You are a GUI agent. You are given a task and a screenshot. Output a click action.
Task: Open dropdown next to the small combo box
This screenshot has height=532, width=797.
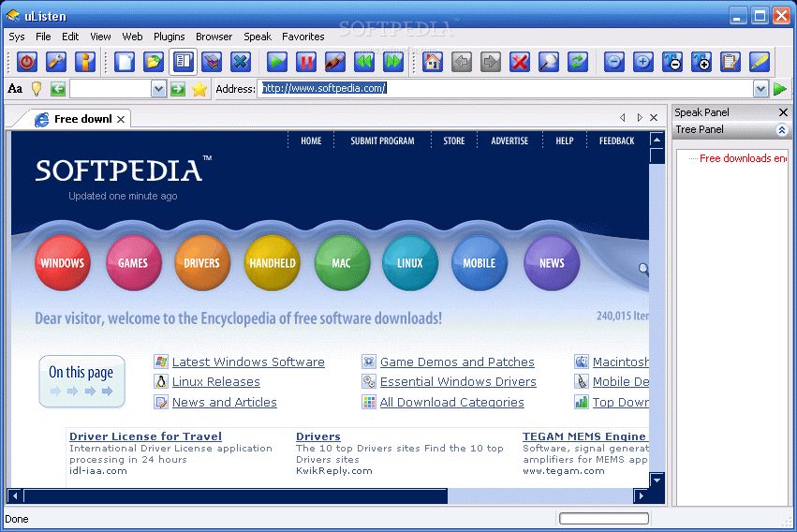pos(158,89)
